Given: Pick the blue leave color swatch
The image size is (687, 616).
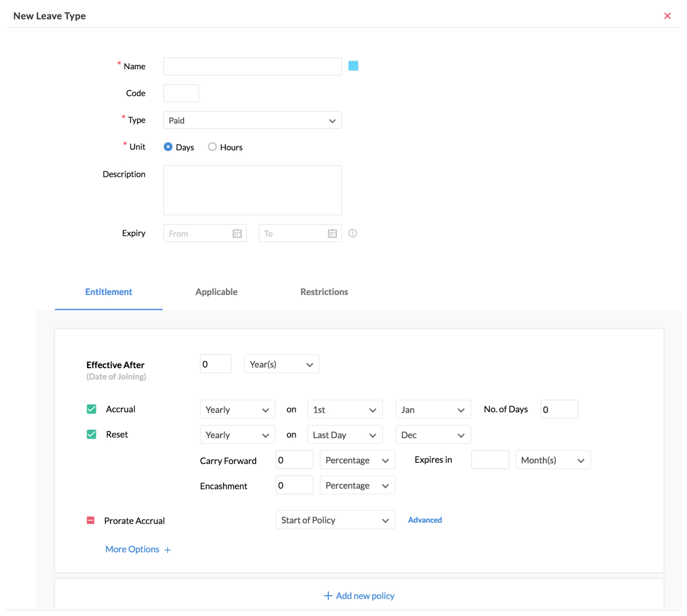Looking at the screenshot, I should pos(353,66).
